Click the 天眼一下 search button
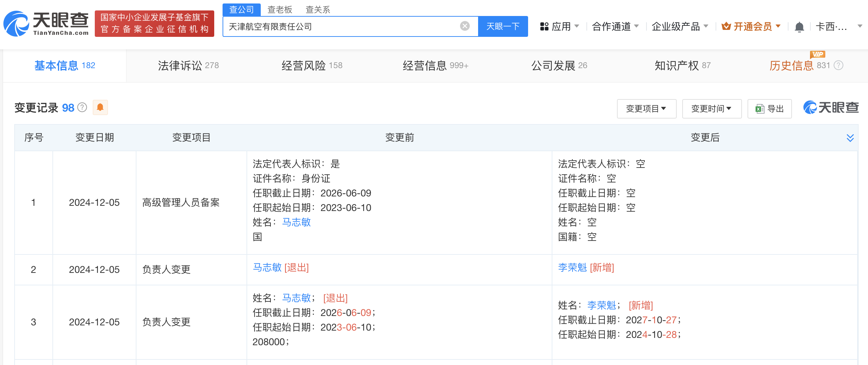The height and width of the screenshot is (365, 868). tap(503, 26)
